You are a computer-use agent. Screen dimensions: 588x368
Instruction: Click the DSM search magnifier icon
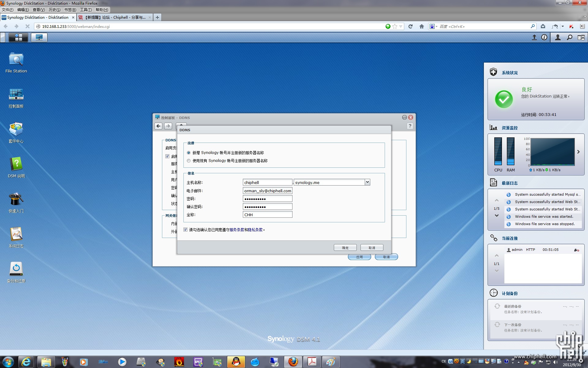(570, 37)
